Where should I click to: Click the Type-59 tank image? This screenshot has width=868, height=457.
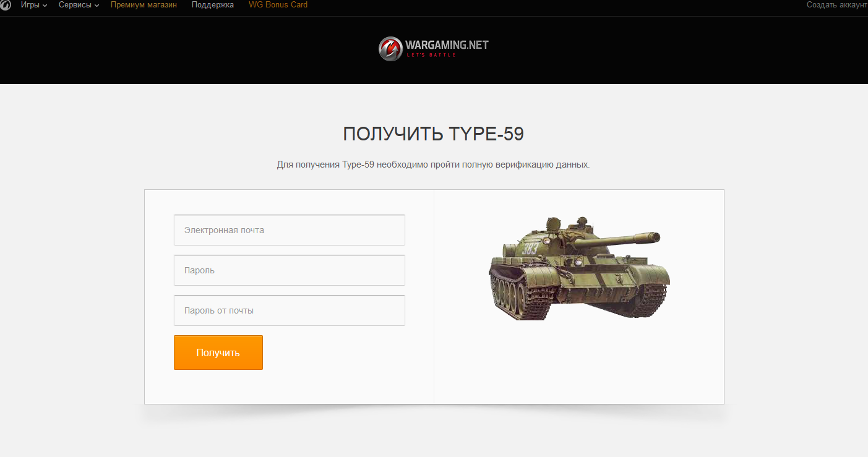[579, 268]
